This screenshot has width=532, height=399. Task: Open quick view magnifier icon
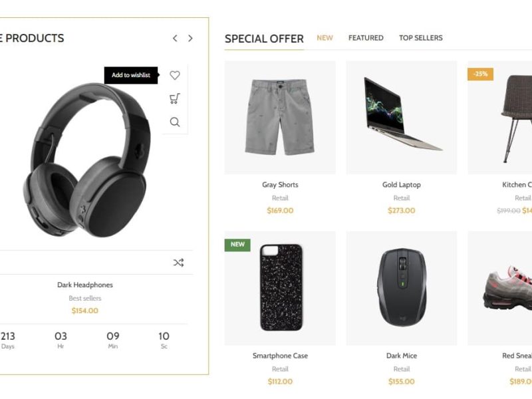pyautogui.click(x=175, y=122)
